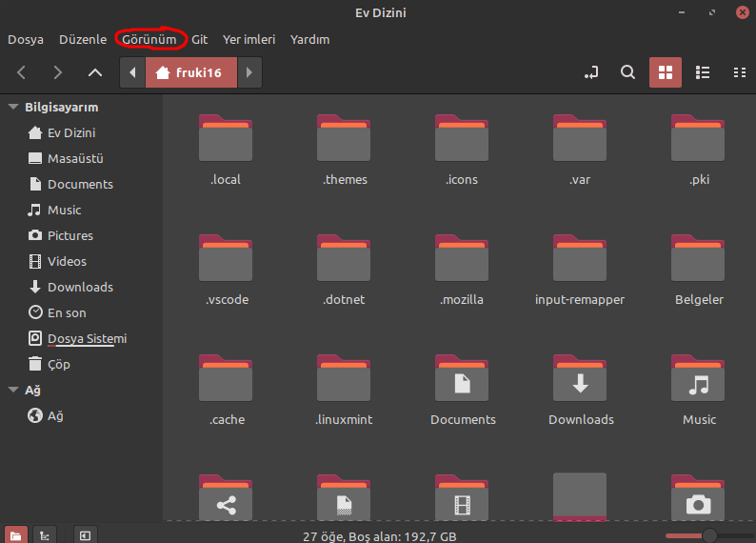Screen dimensions: 756x543
Task: Open the Yer imleri menu
Action: coord(249,40)
